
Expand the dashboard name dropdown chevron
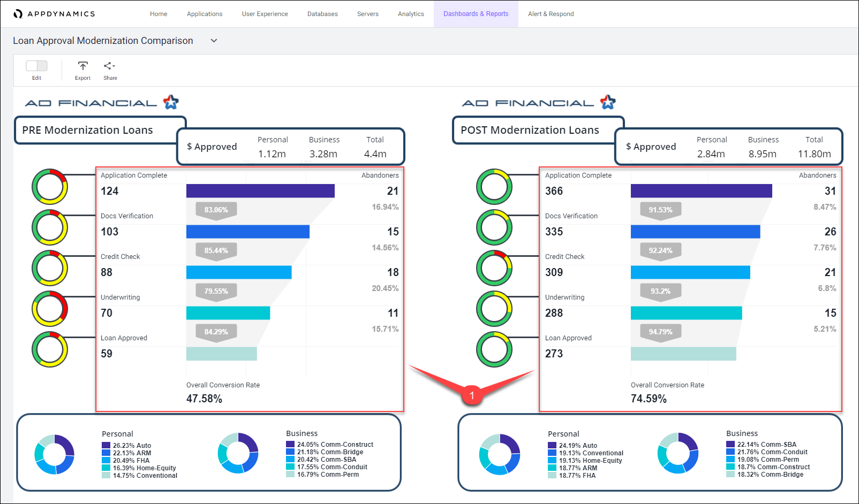coord(214,41)
